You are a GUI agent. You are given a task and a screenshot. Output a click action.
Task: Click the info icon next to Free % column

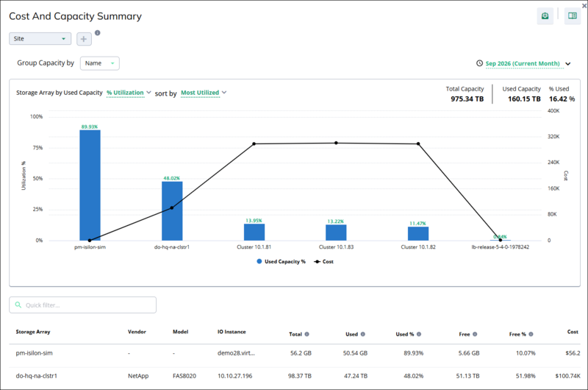pos(531,334)
